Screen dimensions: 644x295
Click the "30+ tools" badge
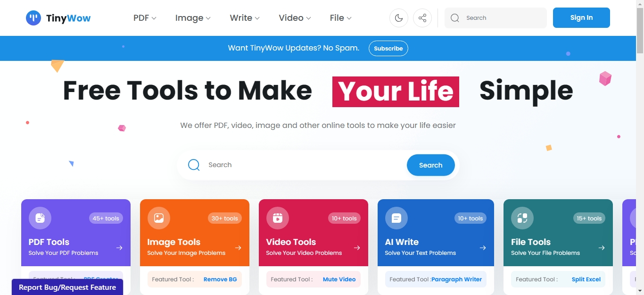(224, 218)
